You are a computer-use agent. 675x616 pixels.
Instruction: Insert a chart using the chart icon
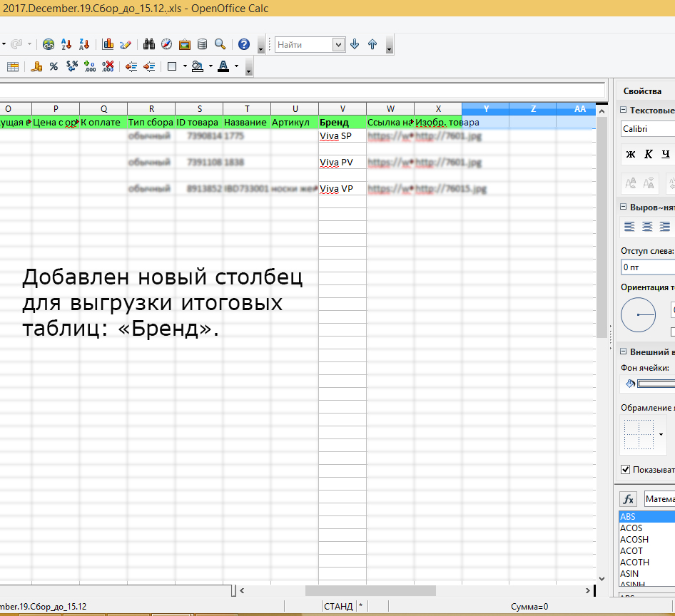(x=108, y=44)
